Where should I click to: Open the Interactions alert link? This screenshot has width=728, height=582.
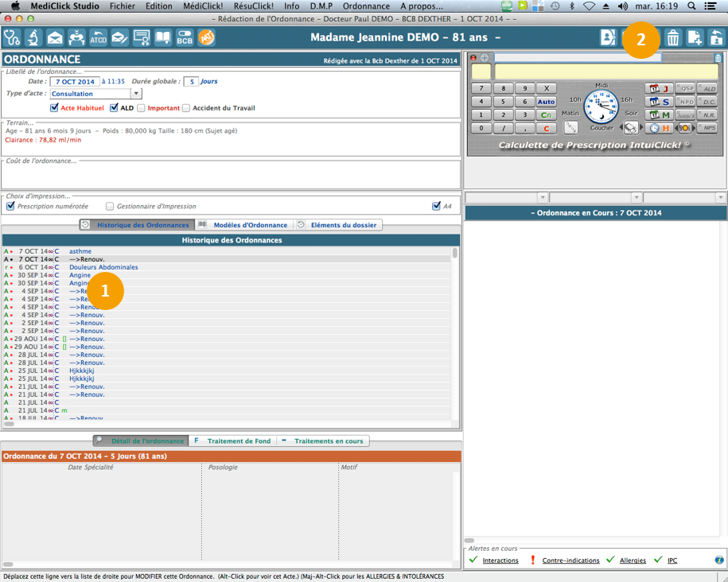coord(500,561)
